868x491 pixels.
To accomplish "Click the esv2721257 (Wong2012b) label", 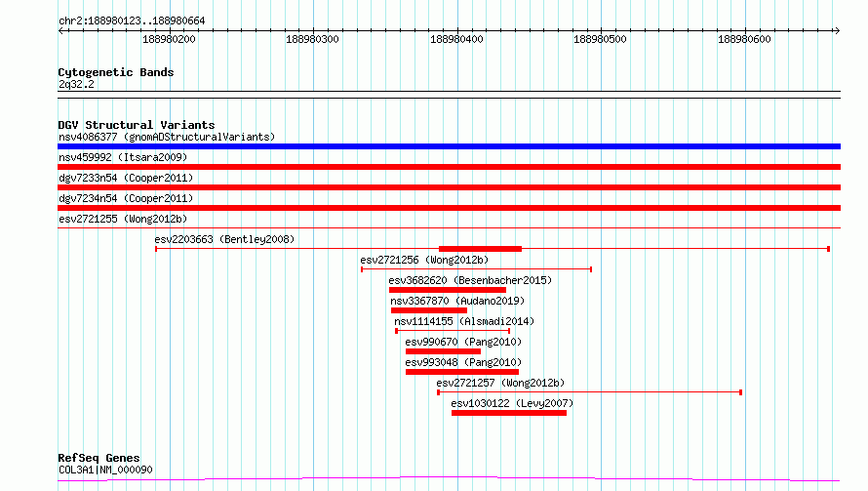I will click(500, 383).
